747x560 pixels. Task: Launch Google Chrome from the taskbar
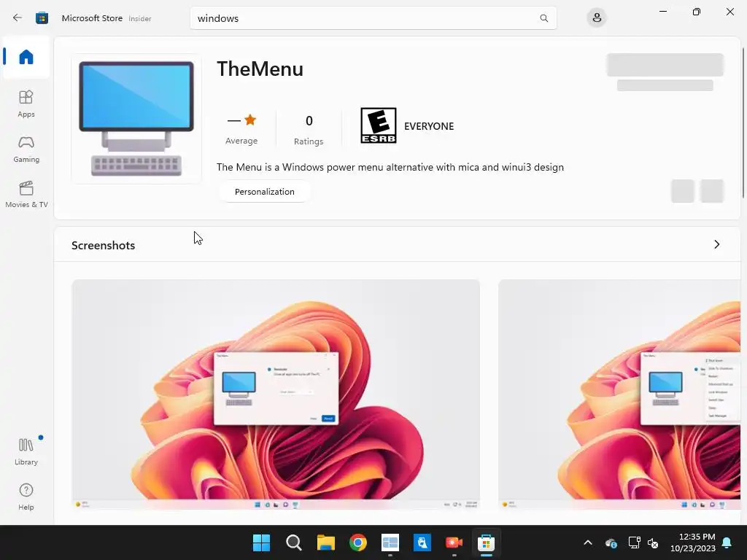(x=357, y=542)
